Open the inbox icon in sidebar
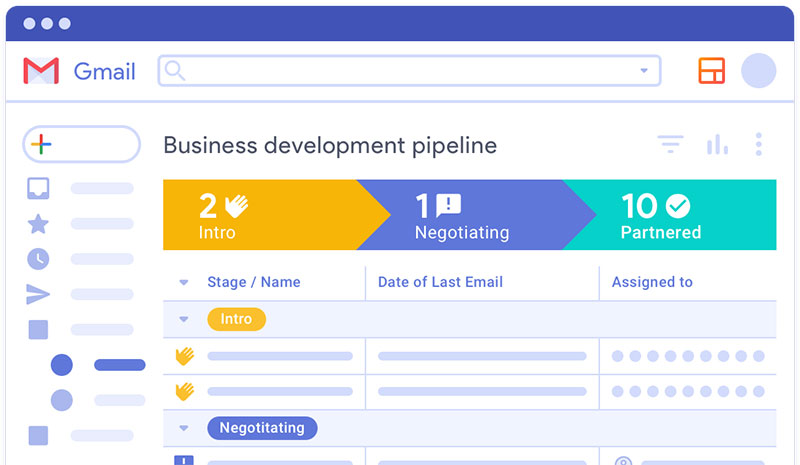The image size is (800, 465). (38, 188)
